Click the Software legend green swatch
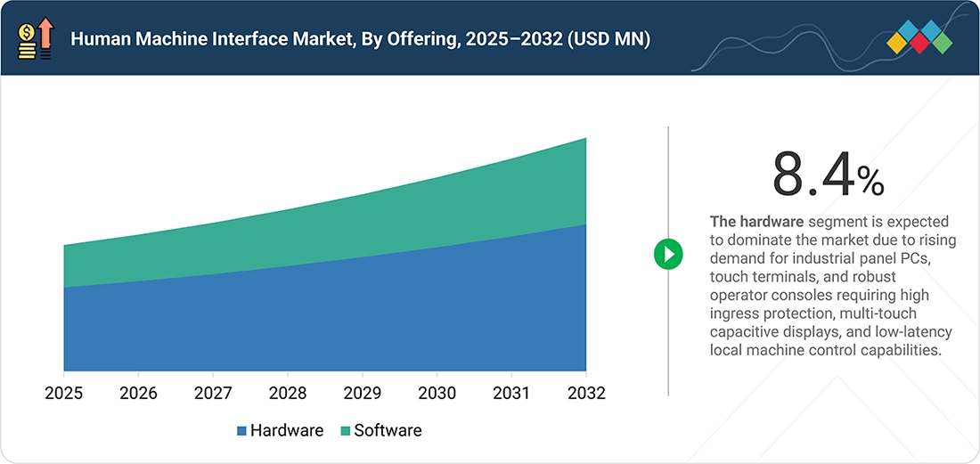Image resolution: width=980 pixels, height=464 pixels. [346, 430]
